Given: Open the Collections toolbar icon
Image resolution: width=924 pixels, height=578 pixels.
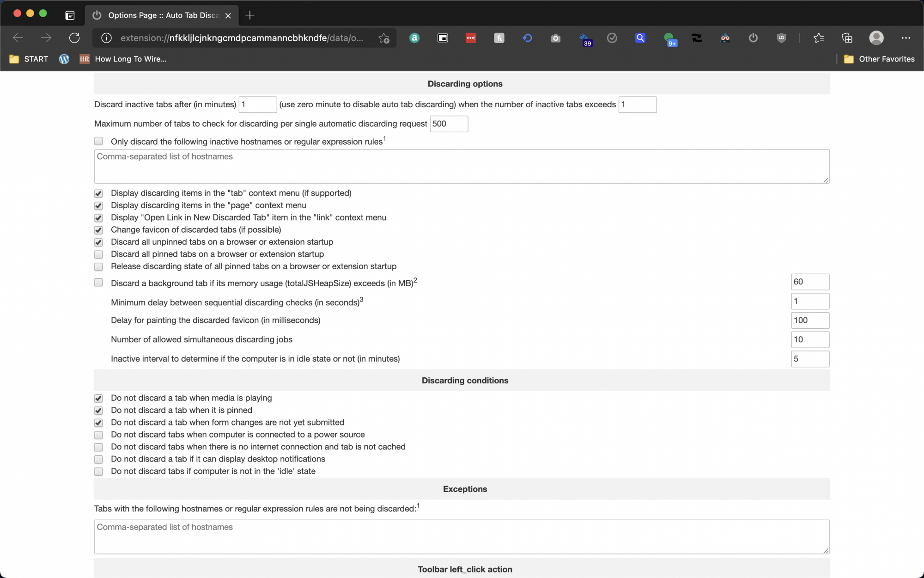Looking at the screenshot, I should pos(847,38).
